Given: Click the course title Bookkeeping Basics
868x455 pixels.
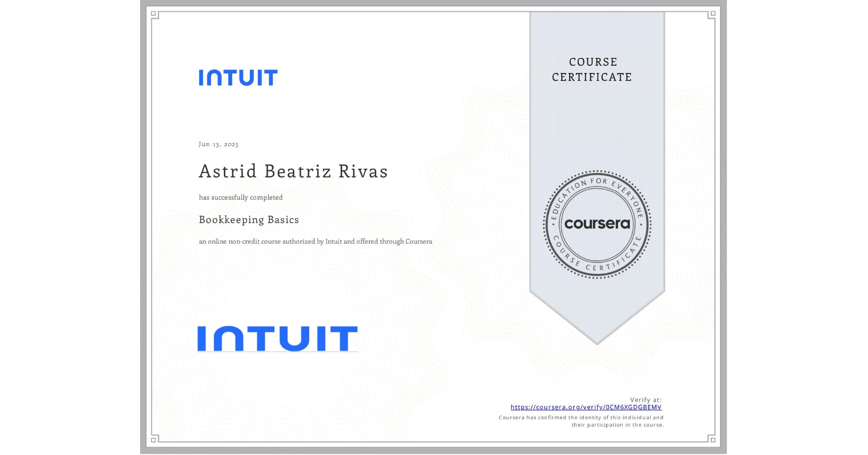Looking at the screenshot, I should [x=249, y=220].
